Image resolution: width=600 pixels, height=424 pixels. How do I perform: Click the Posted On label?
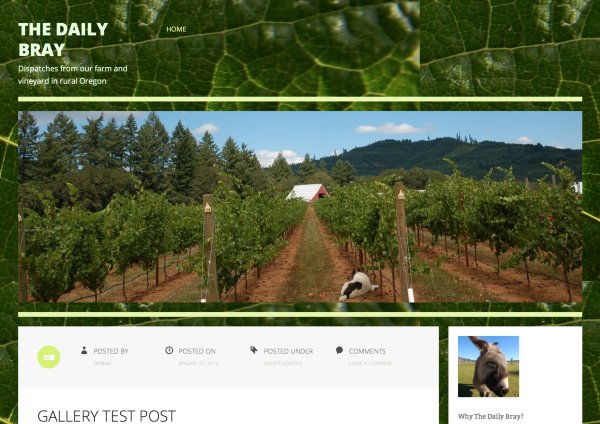197,351
